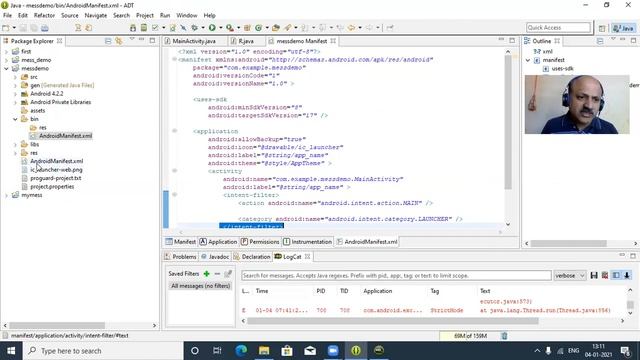Collapse the bin folder
Image resolution: width=640 pixels, height=360 pixels.
16,119
